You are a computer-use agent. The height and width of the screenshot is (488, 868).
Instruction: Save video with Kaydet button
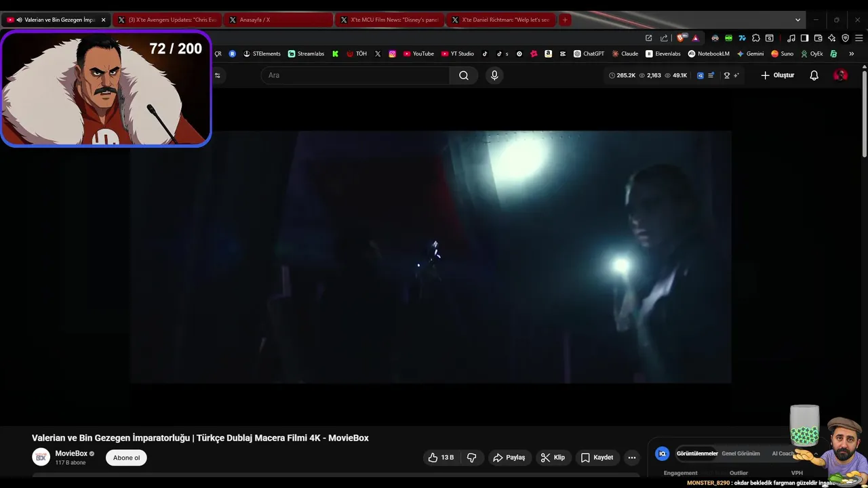pyautogui.click(x=597, y=457)
